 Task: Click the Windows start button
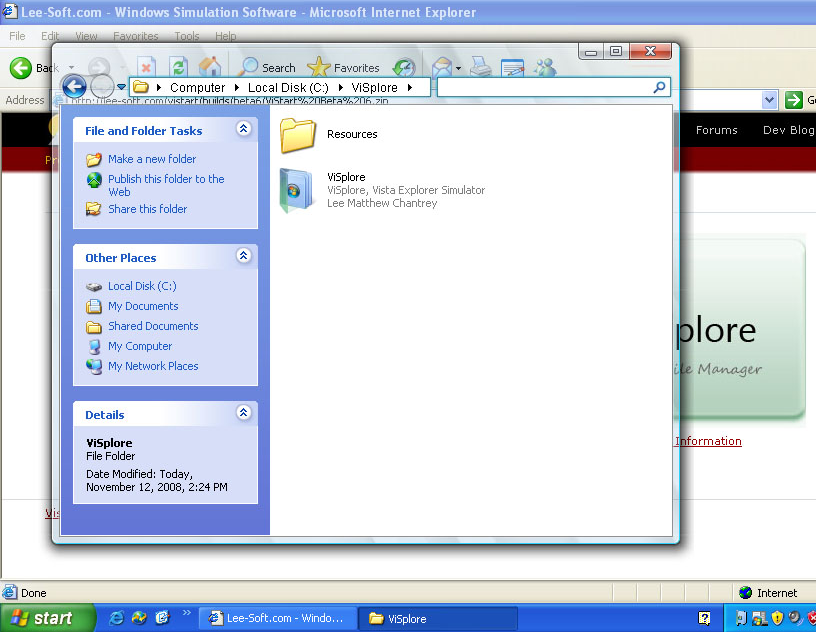46,618
